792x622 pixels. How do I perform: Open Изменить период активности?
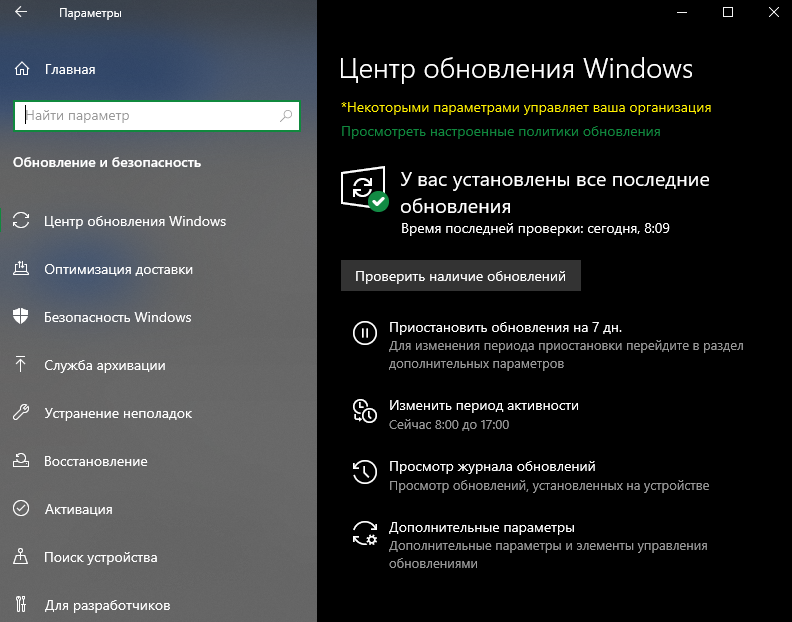pyautogui.click(x=484, y=405)
